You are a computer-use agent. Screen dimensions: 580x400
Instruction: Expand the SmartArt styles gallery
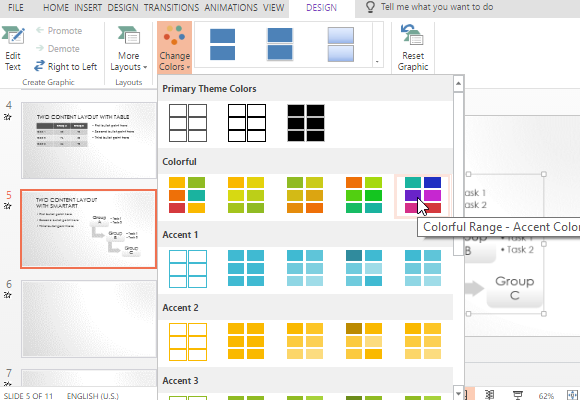(377, 61)
